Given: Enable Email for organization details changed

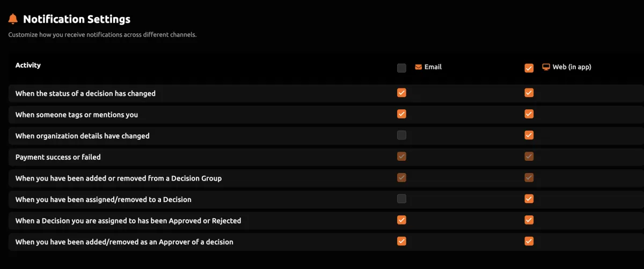Looking at the screenshot, I should click(x=401, y=135).
